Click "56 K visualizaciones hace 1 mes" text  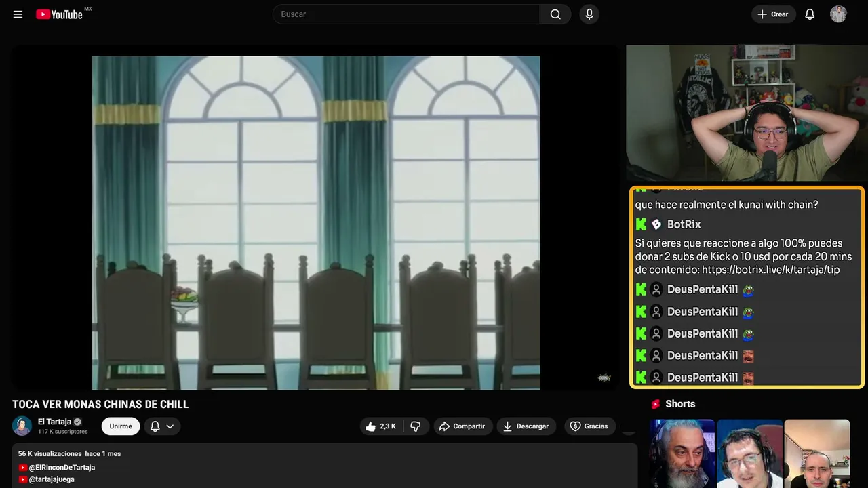click(70, 453)
